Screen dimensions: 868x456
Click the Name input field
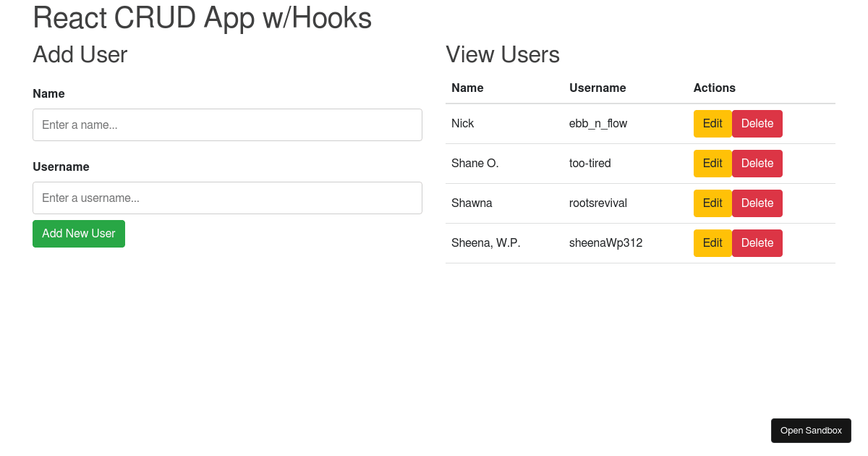[227, 124]
